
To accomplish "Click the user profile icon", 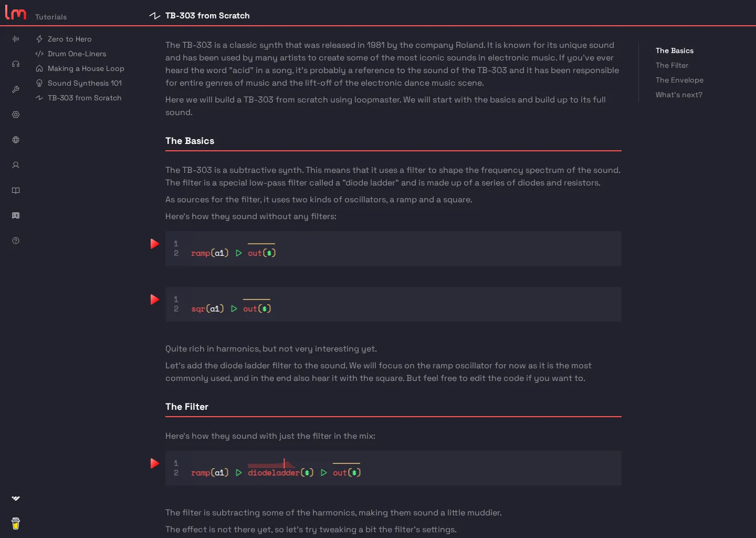I will coord(16,165).
